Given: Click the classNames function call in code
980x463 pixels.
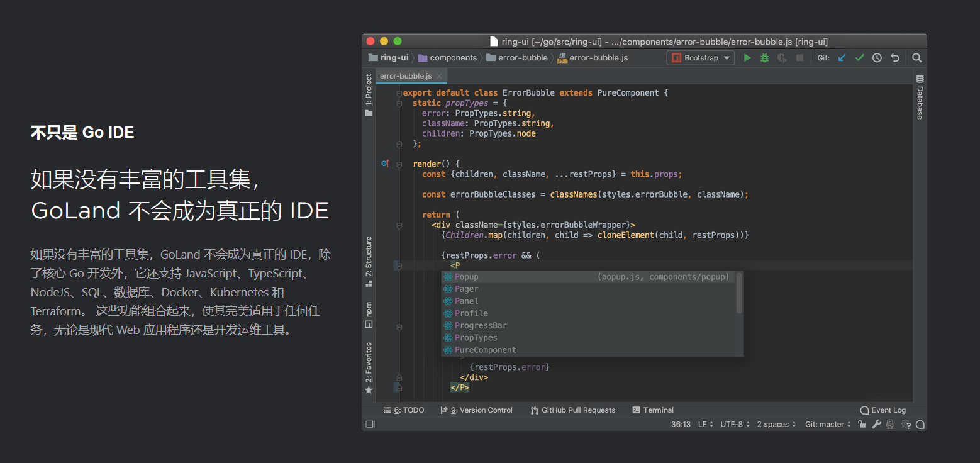Looking at the screenshot, I should click(x=574, y=194).
